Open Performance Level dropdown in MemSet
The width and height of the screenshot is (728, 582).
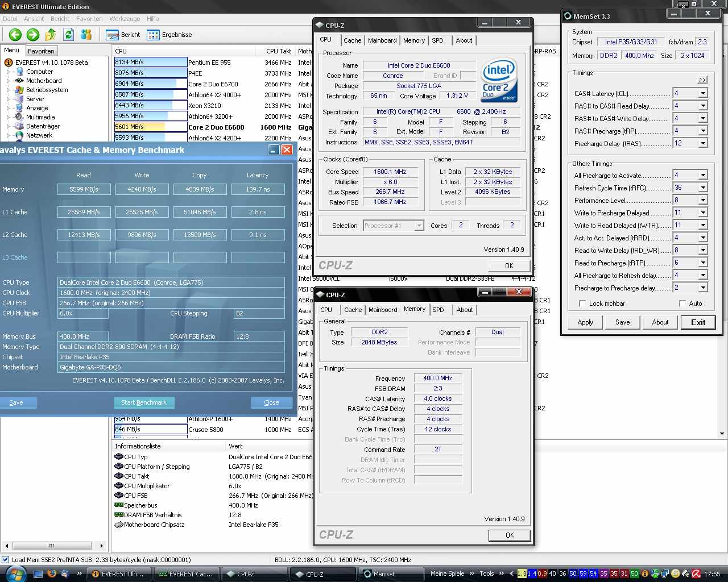point(703,200)
